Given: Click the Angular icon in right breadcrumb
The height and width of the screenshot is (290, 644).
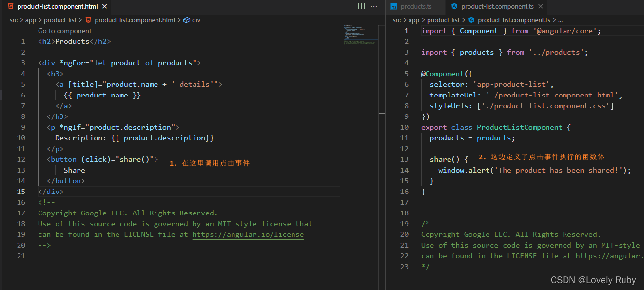Looking at the screenshot, I should [x=471, y=20].
